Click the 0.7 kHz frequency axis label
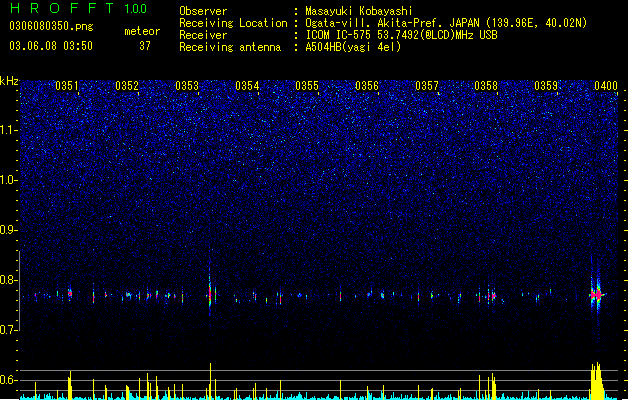This screenshot has height=400, width=629. (x=8, y=330)
